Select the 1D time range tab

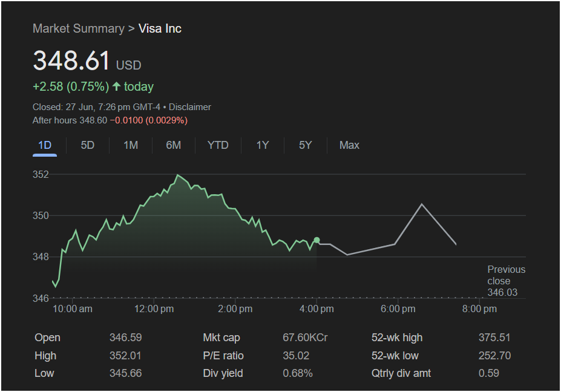pyautogui.click(x=45, y=145)
